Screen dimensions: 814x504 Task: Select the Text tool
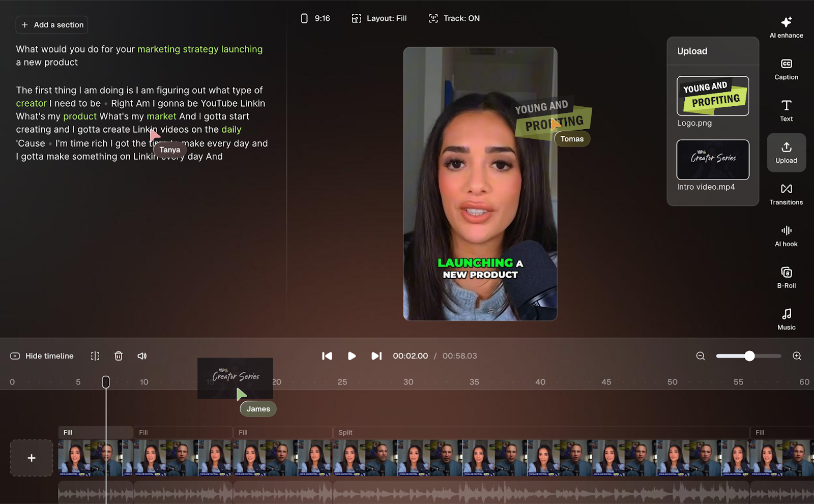(x=786, y=110)
